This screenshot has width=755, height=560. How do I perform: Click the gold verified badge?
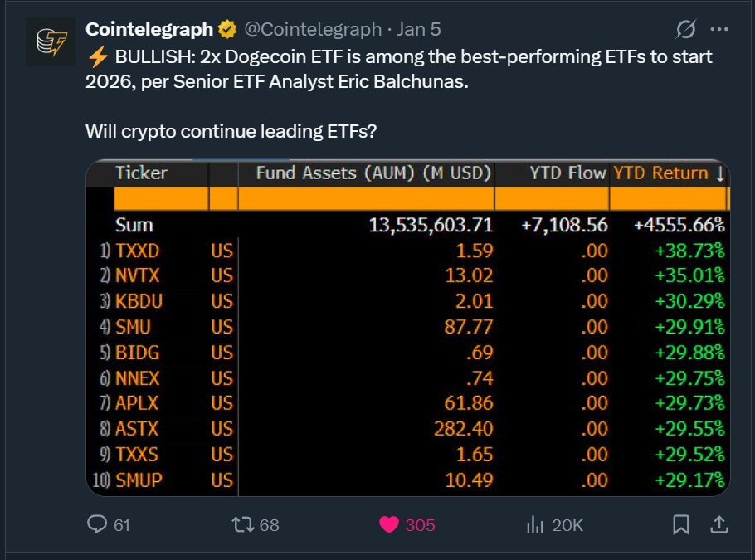(x=226, y=30)
